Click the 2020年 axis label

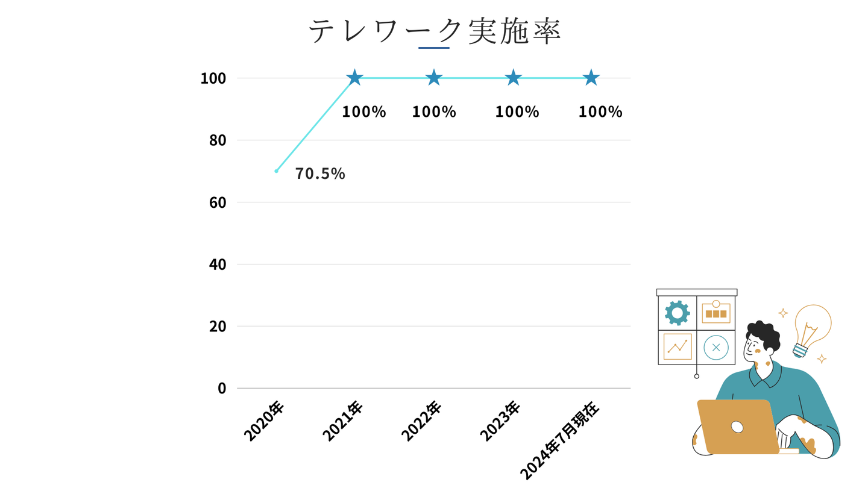[x=264, y=421]
